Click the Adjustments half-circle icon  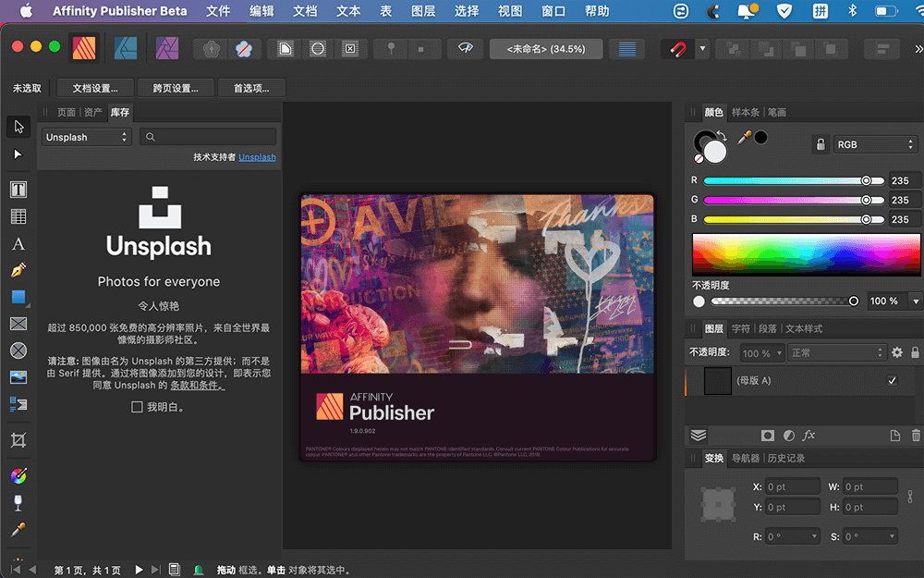tap(788, 436)
